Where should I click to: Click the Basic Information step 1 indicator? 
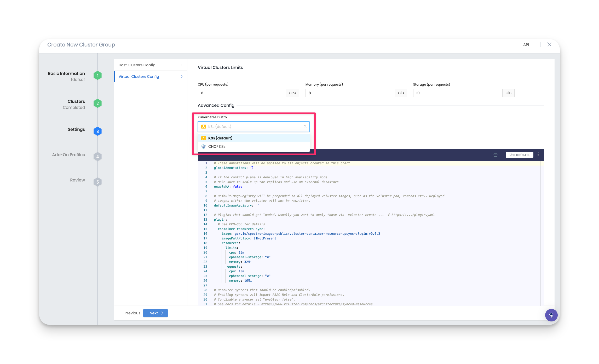click(97, 77)
